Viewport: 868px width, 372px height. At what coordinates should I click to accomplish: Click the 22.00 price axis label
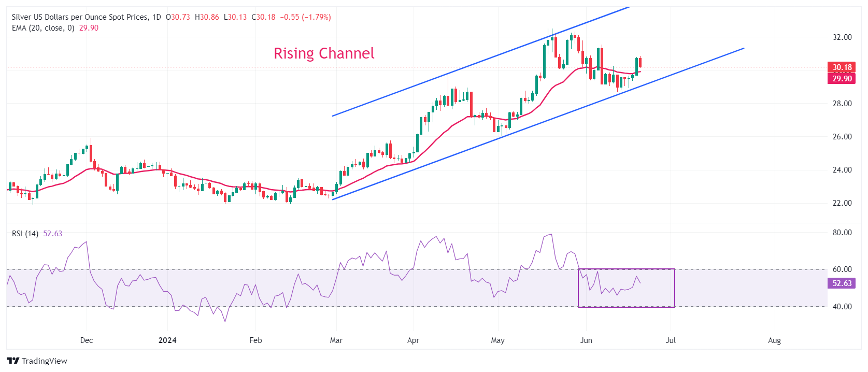(842, 203)
